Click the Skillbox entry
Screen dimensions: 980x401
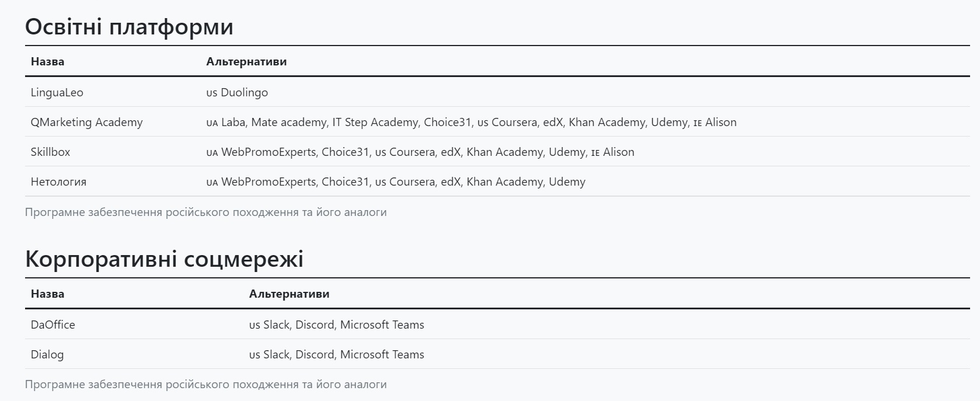click(x=50, y=152)
